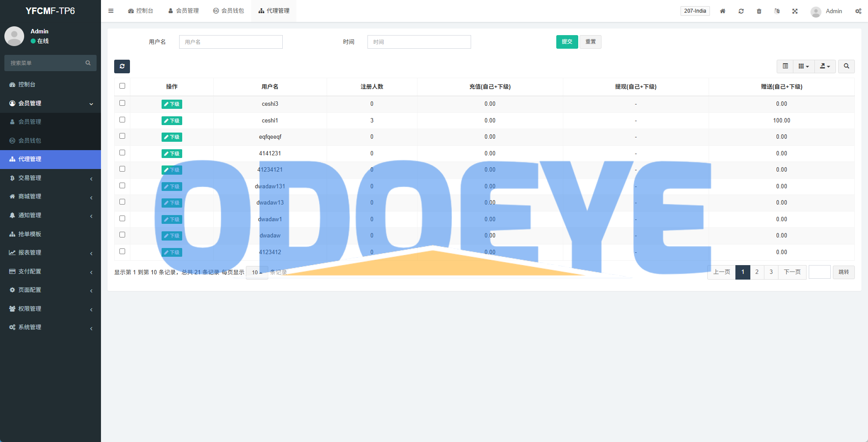868x442 pixels.
Task: Switch to the 会员钱包 tab
Action: pos(228,11)
